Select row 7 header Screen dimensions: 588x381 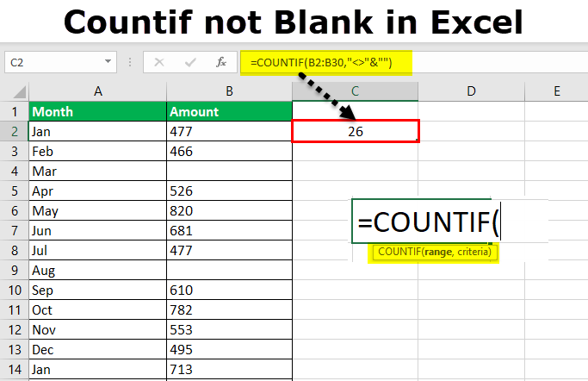click(x=15, y=230)
